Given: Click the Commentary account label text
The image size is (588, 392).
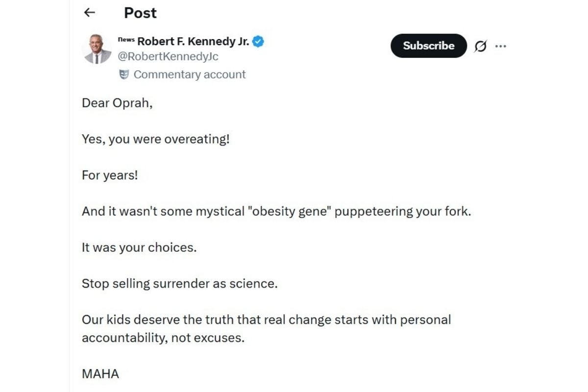Looking at the screenshot, I should point(190,74).
